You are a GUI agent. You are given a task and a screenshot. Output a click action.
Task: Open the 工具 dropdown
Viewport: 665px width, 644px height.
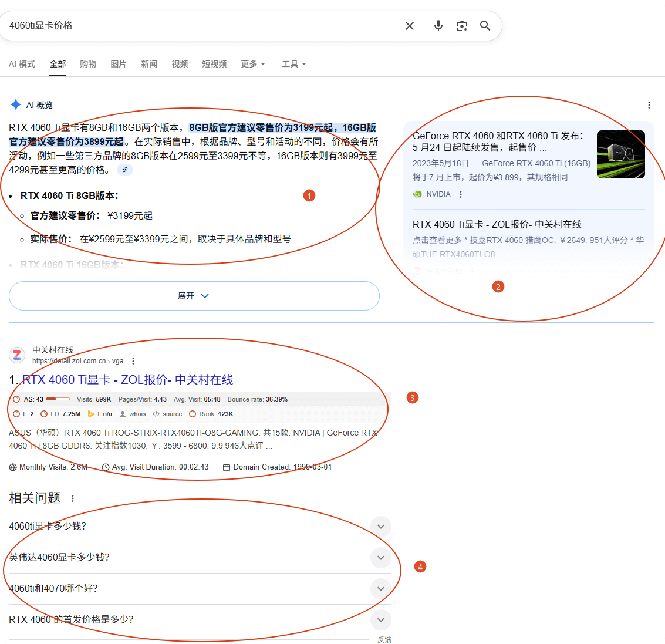pos(293,64)
